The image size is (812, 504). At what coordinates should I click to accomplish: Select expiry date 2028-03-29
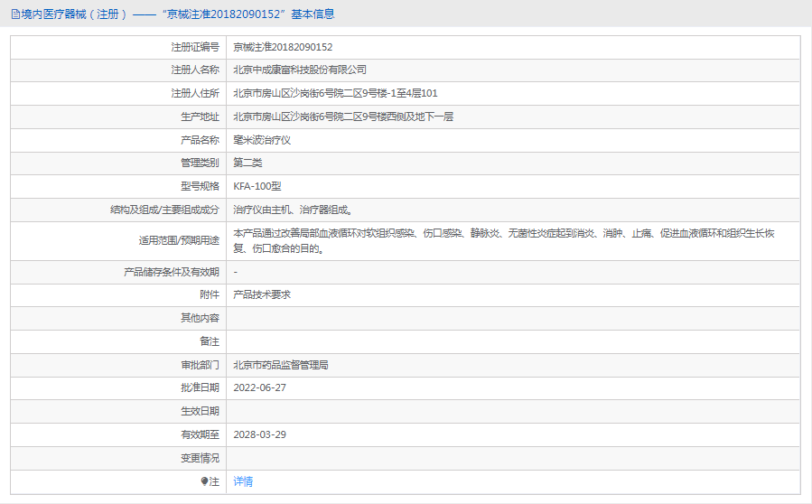point(259,435)
